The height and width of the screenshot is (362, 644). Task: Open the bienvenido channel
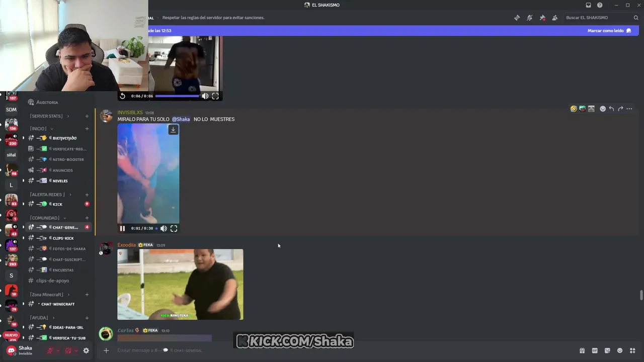click(58, 138)
